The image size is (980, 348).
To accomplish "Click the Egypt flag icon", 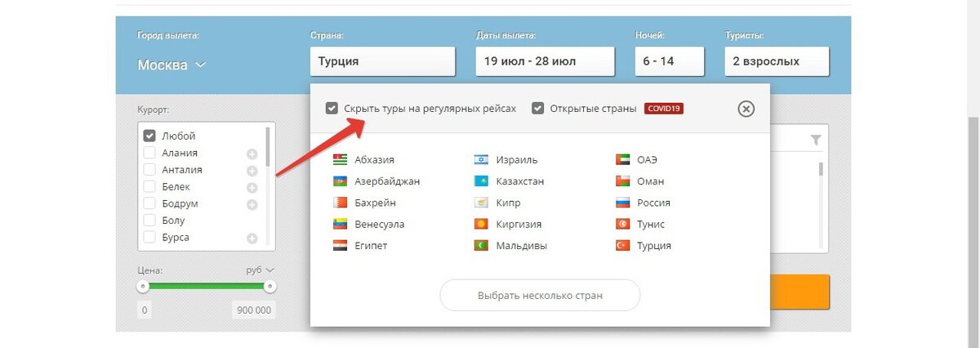I will point(341,245).
